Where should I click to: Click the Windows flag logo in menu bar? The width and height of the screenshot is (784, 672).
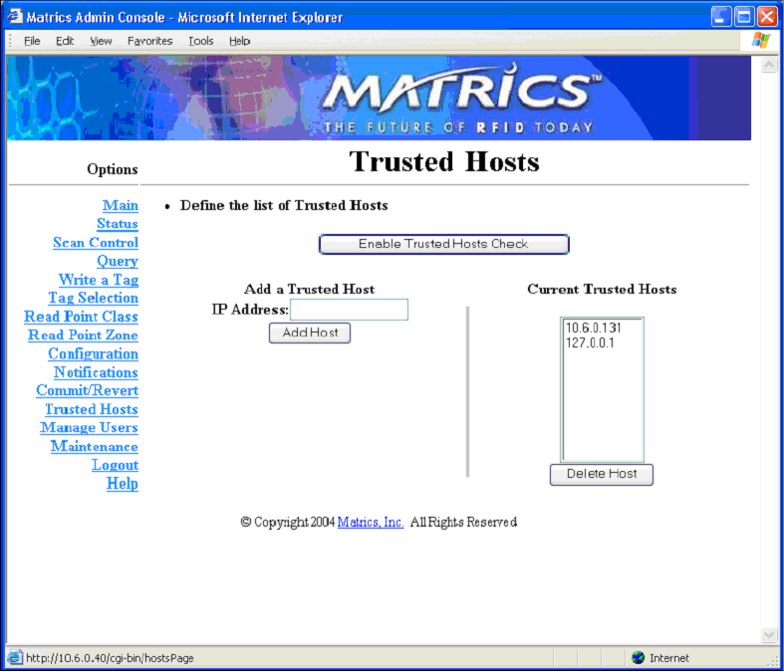760,41
